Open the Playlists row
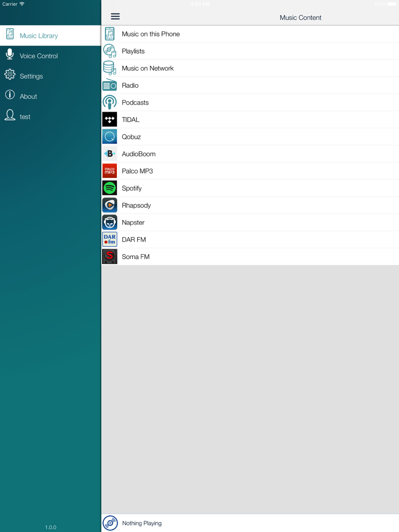Image resolution: width=399 pixels, height=532 pixels. pyautogui.click(x=250, y=51)
